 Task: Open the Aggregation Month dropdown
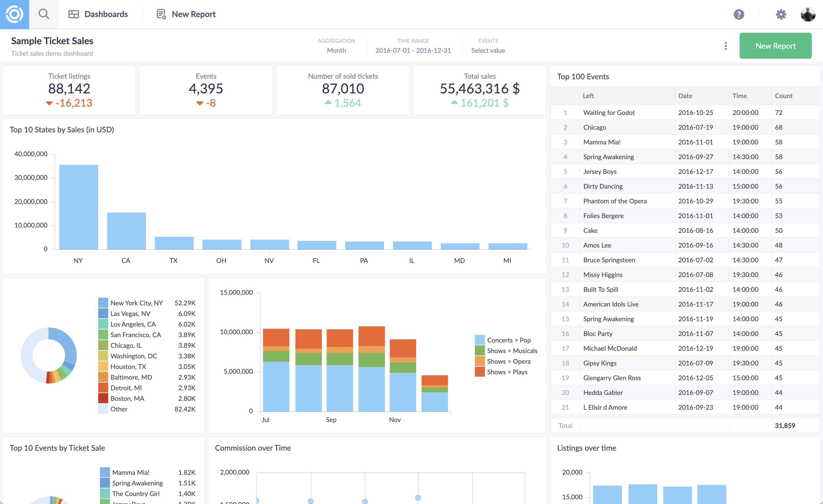point(336,46)
